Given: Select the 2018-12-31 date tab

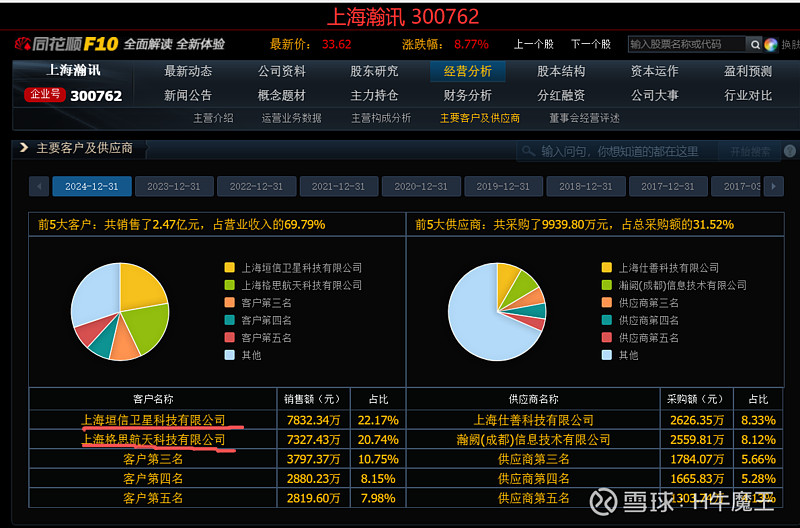Looking at the screenshot, I should 586,187.
